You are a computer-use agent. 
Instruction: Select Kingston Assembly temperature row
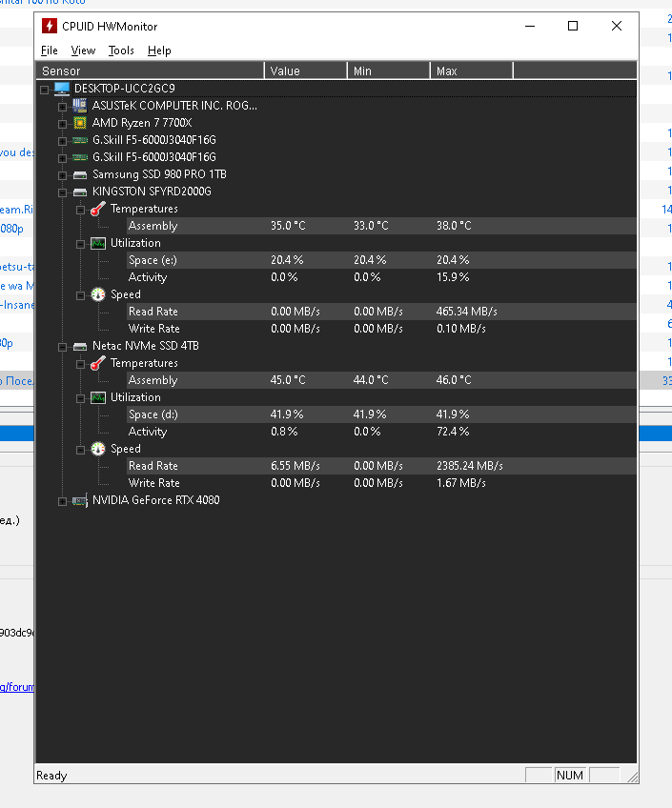[x=381, y=226]
